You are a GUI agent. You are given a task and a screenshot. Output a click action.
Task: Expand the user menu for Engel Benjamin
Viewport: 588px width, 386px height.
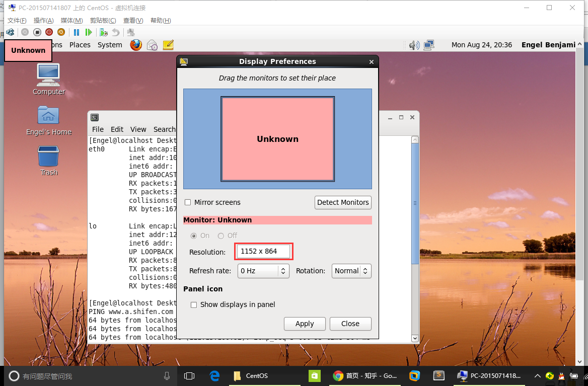point(548,45)
